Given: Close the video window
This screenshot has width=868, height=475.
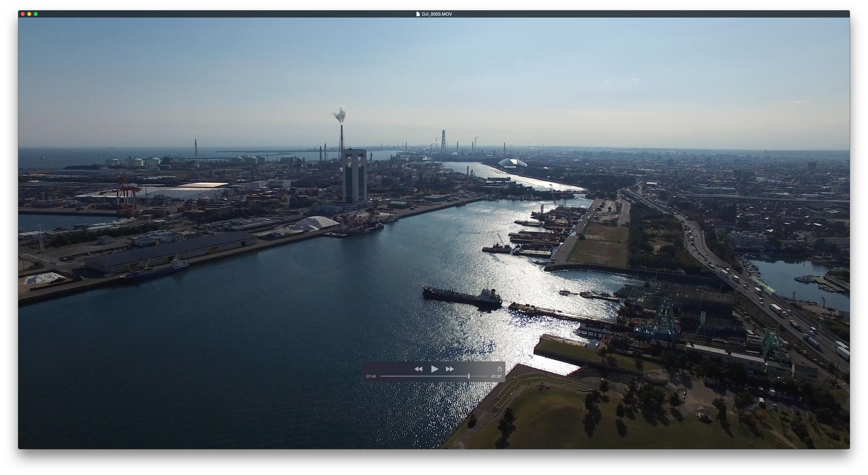Looking at the screenshot, I should pyautogui.click(x=23, y=14).
